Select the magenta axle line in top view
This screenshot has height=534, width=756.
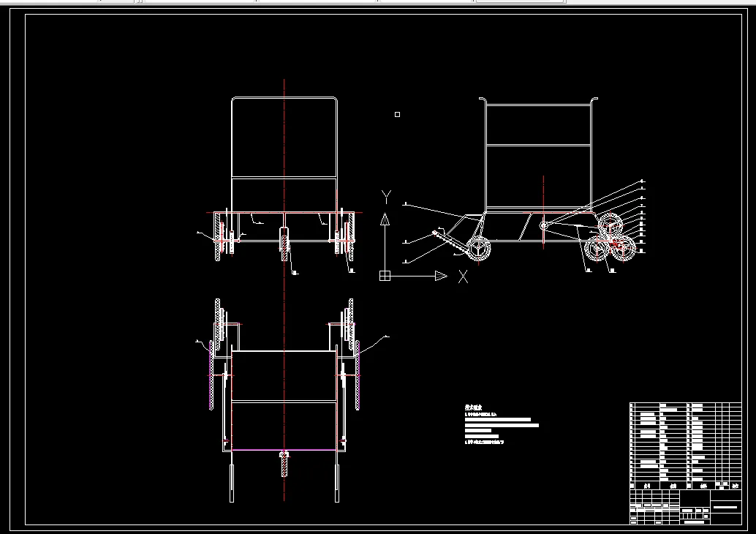point(284,450)
